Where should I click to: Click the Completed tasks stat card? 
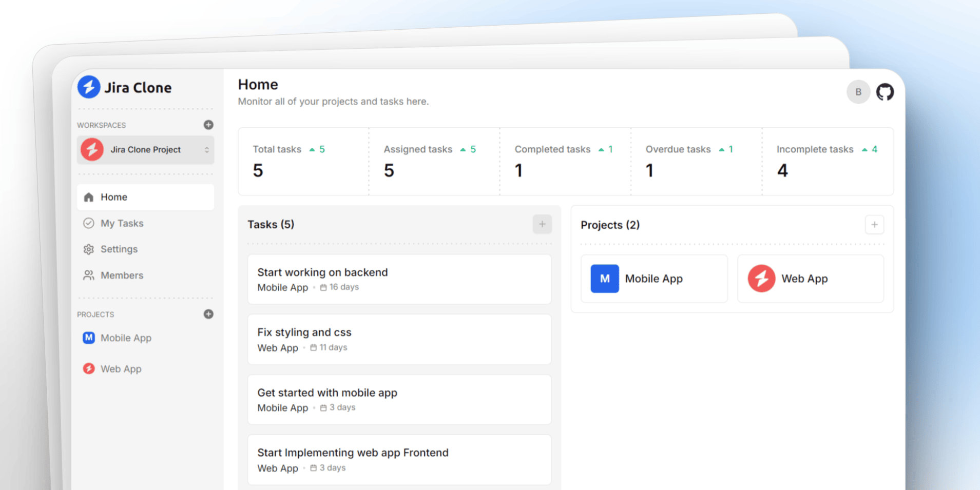(565, 161)
